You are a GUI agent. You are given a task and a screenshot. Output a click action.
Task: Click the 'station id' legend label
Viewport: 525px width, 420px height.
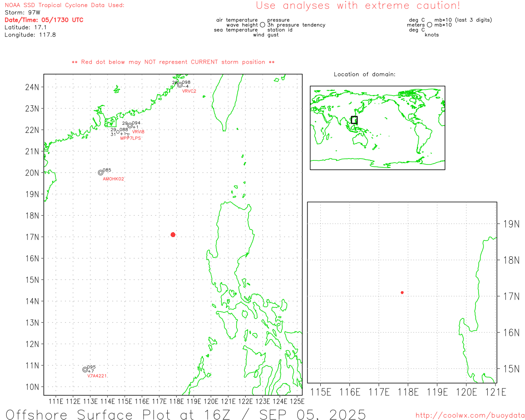tap(280, 30)
